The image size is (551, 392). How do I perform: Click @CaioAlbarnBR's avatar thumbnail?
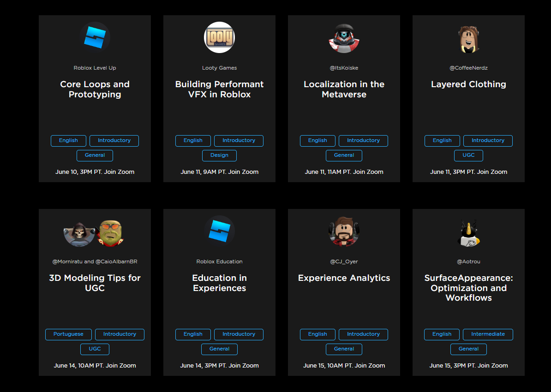(111, 233)
